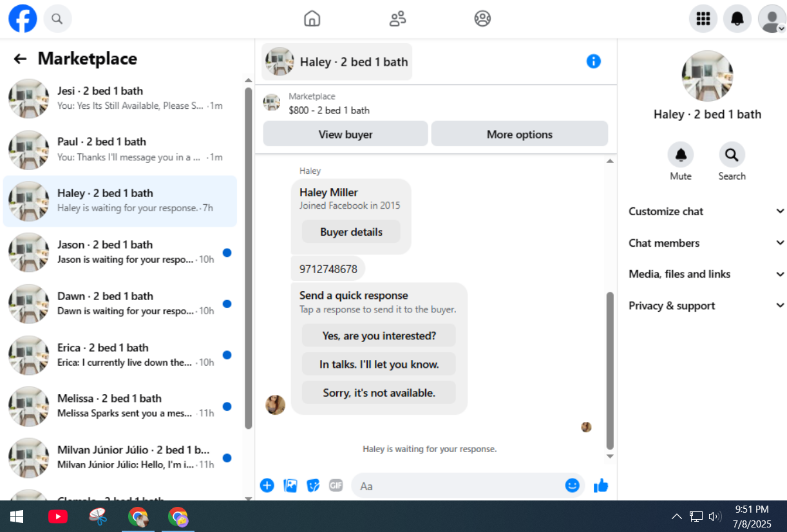Open the Snipping Tool taskbar icon
Viewport: 787px width, 532px height.
pyautogui.click(x=98, y=517)
